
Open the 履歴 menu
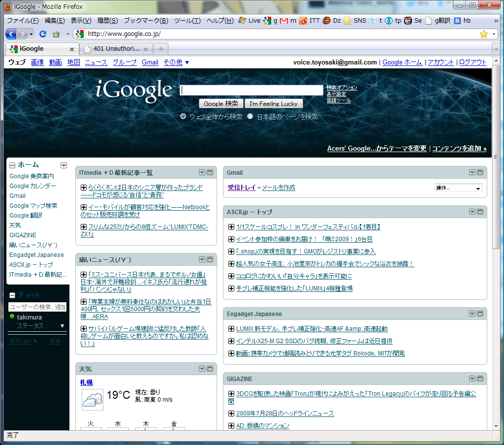coord(107,21)
